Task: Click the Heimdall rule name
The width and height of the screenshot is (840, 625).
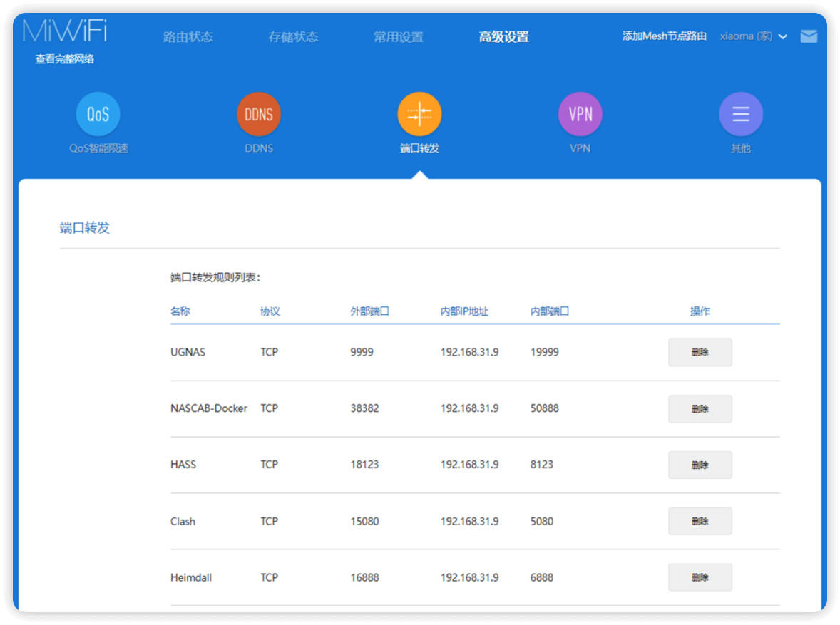Action: 190,577
